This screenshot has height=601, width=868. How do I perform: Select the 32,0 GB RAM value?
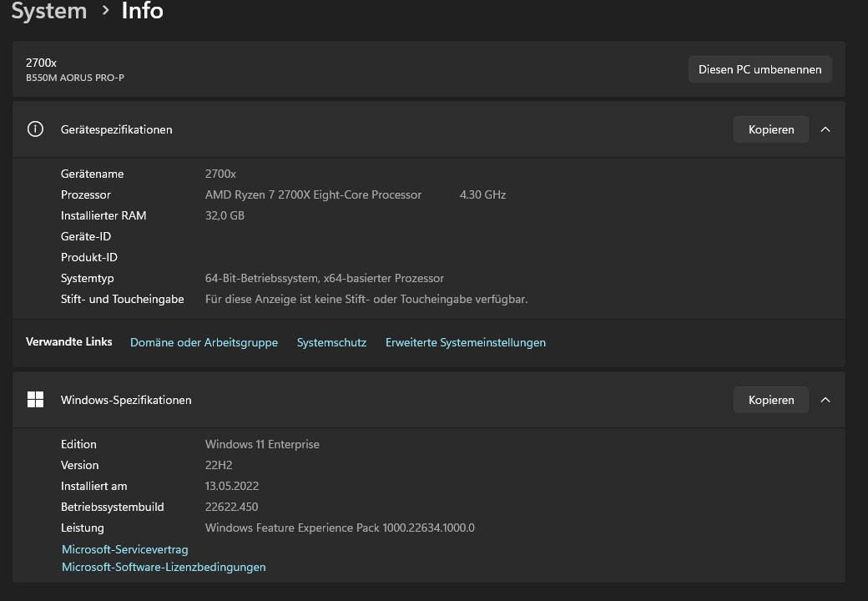tap(225, 216)
